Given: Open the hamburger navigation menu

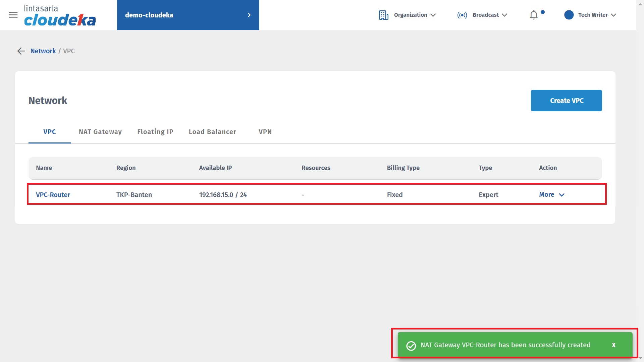Looking at the screenshot, I should point(13,15).
